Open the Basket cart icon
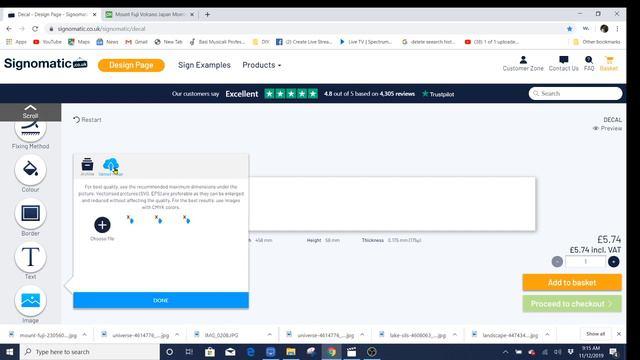 pyautogui.click(x=609, y=64)
